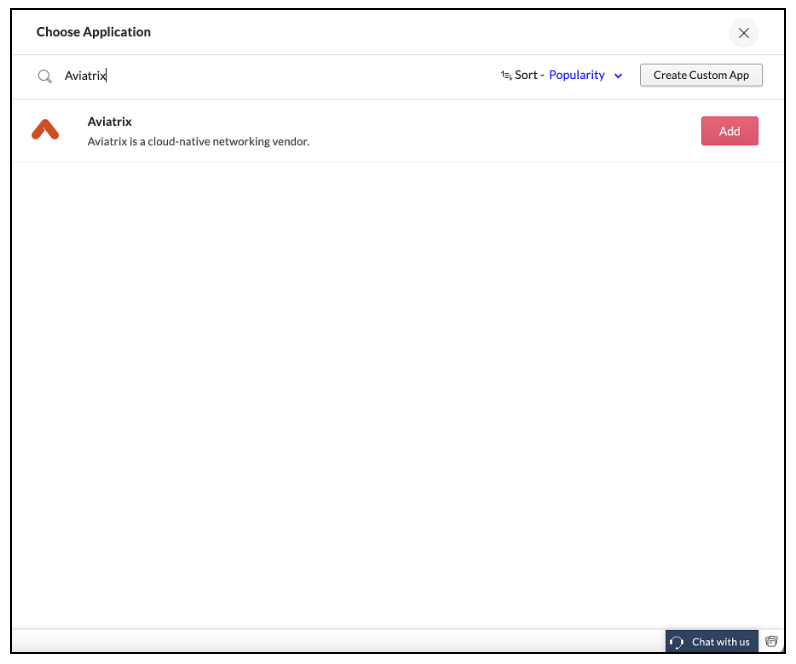
Task: Add the Aviatrix application
Action: 729,131
